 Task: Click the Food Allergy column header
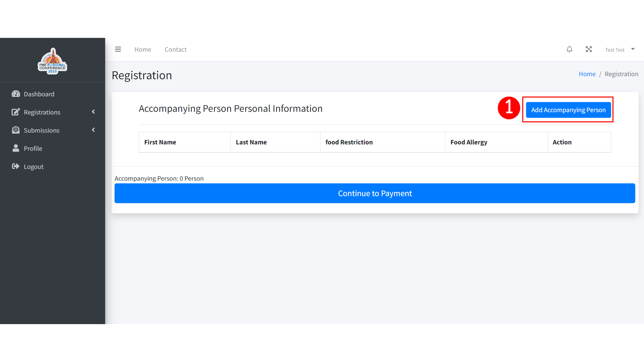[469, 142]
